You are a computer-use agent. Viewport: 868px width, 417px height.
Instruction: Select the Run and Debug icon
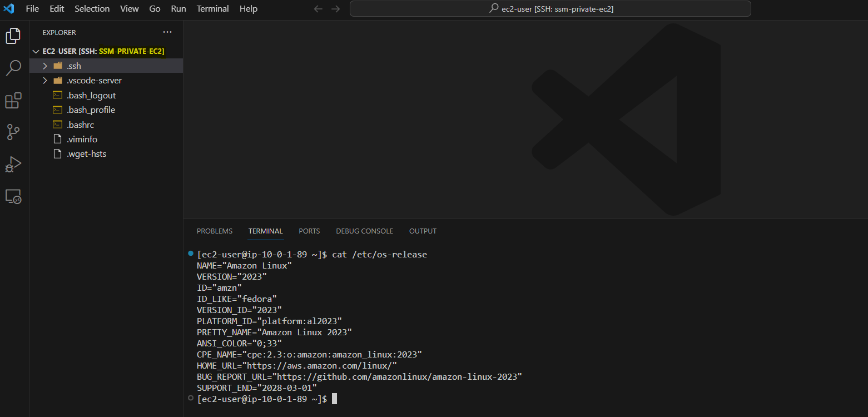(13, 164)
